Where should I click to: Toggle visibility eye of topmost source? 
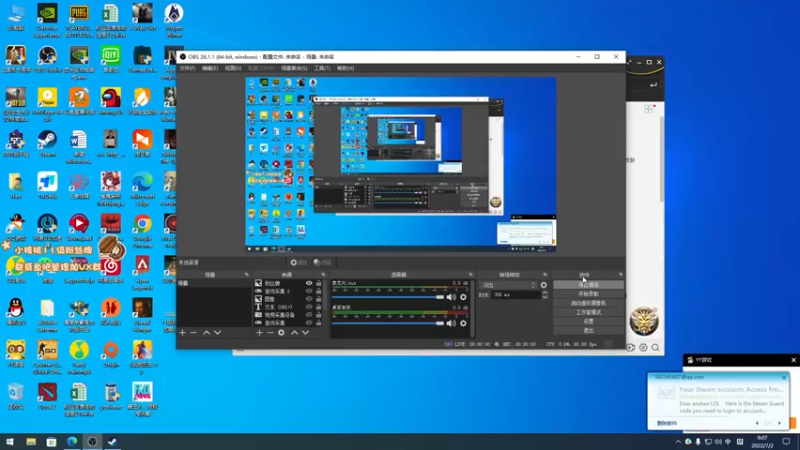[309, 283]
